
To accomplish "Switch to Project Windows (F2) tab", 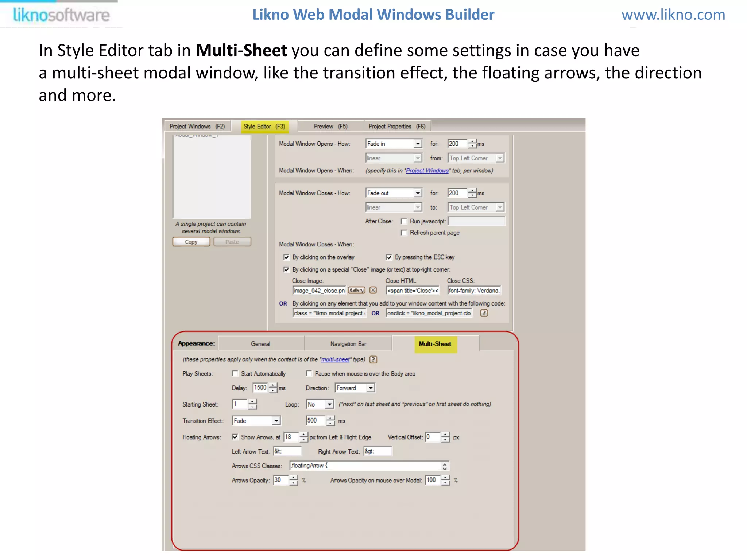I will [x=197, y=127].
